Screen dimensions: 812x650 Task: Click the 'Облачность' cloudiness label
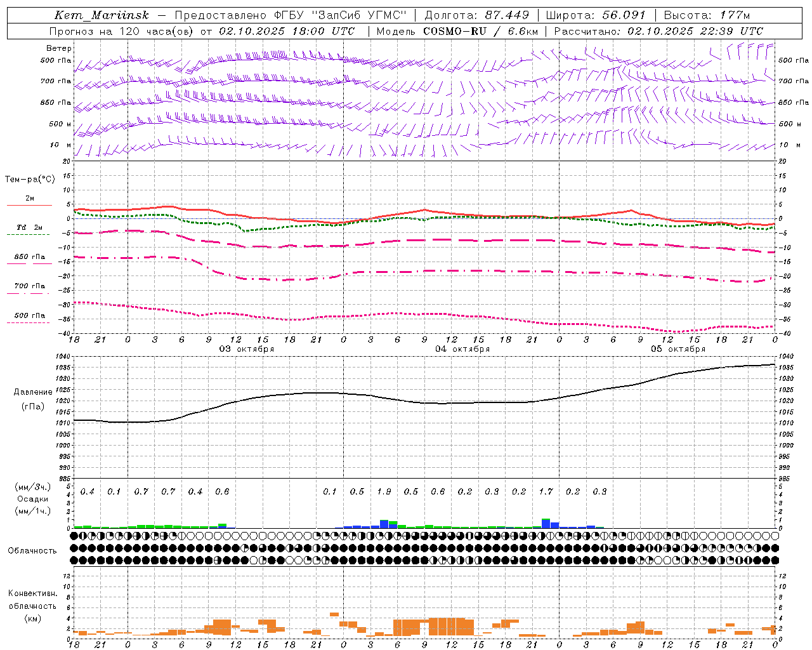(x=32, y=551)
